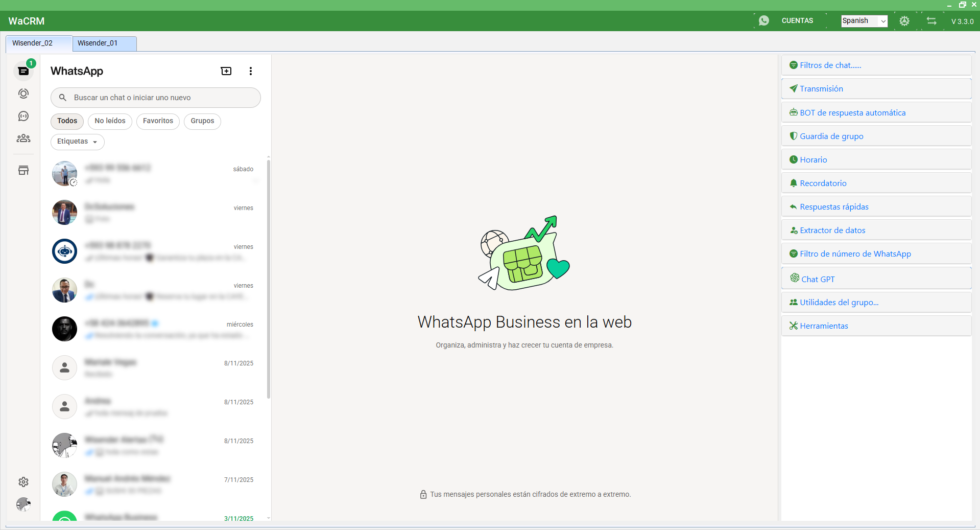Open WhatsApp settings gear at bottom left
The height and width of the screenshot is (530, 980).
23,482
